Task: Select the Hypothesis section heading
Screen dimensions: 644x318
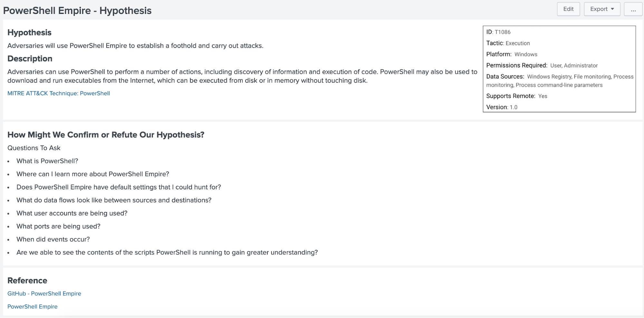Action: coord(29,33)
